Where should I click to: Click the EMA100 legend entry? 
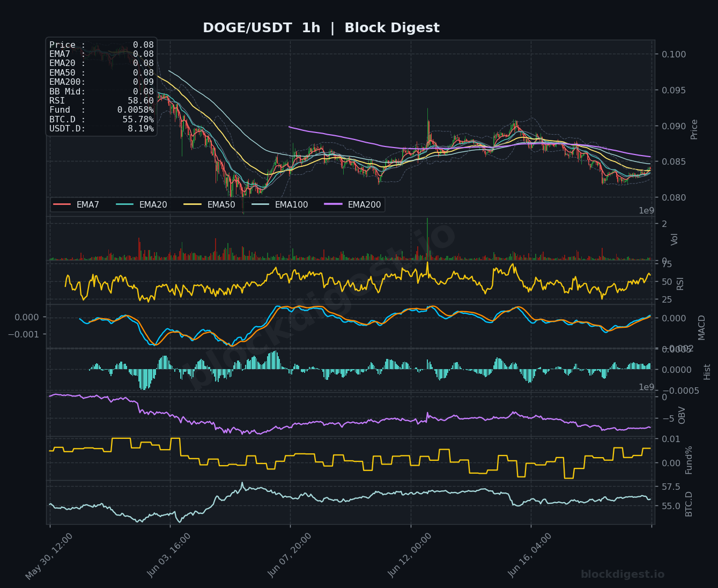280,204
